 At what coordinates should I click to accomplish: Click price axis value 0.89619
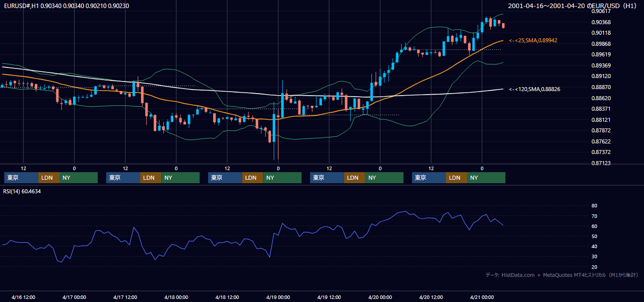tap(601, 54)
